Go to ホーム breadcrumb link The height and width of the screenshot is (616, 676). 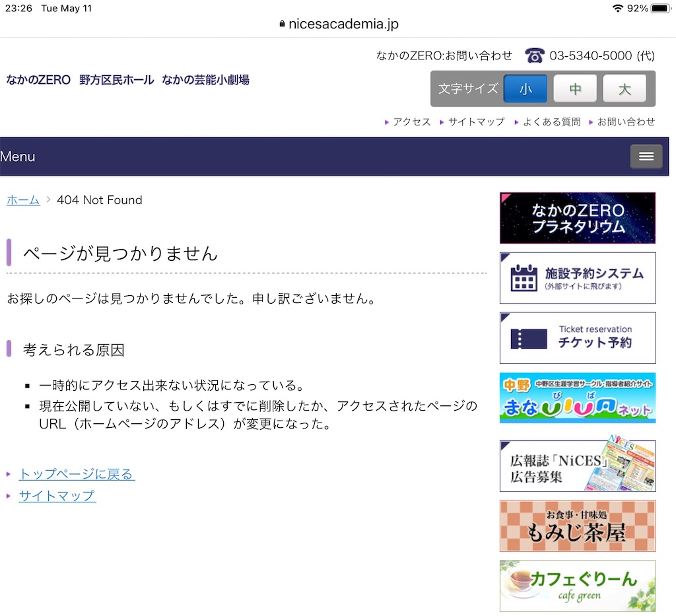[23, 200]
